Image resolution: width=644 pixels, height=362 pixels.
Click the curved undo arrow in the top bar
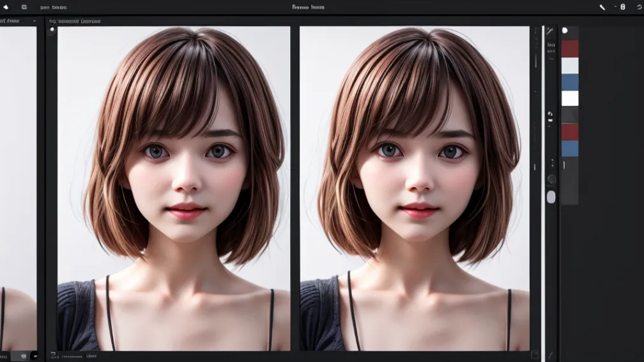(x=639, y=8)
